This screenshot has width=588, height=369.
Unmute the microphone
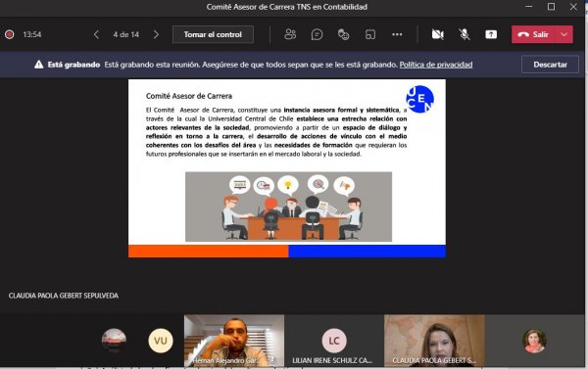465,34
